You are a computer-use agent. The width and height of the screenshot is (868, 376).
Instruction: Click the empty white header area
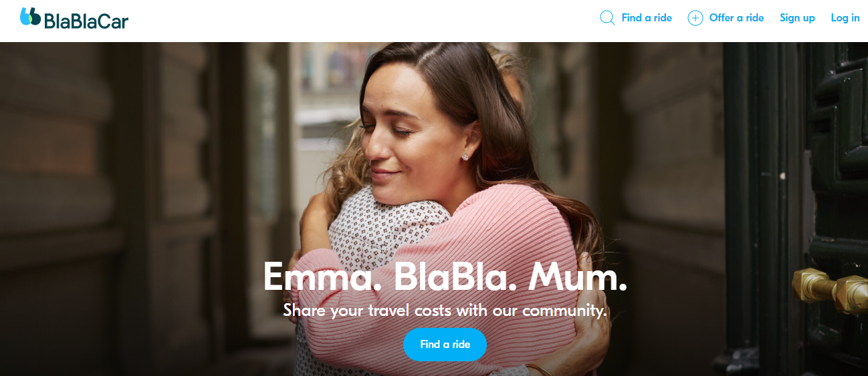[x=361, y=20]
